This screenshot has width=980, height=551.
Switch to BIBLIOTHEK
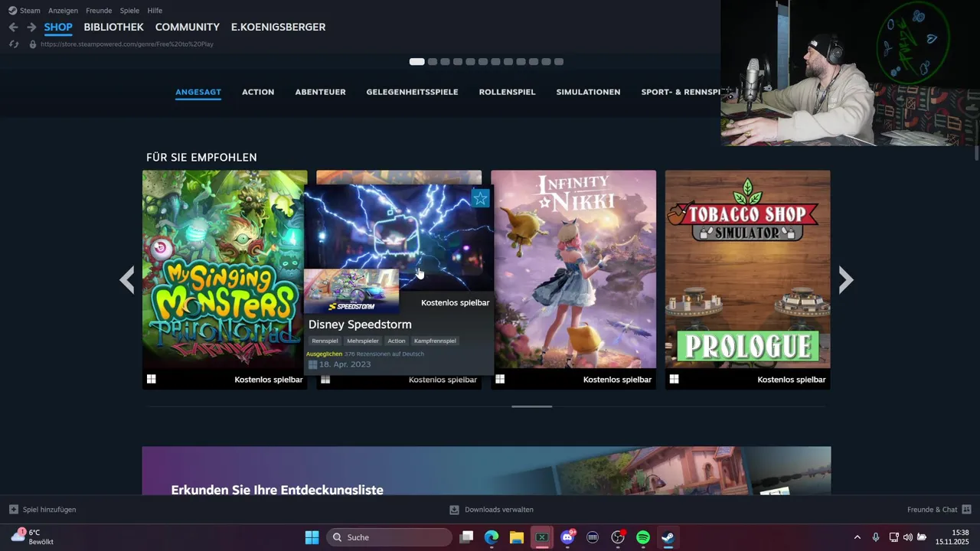113,27
